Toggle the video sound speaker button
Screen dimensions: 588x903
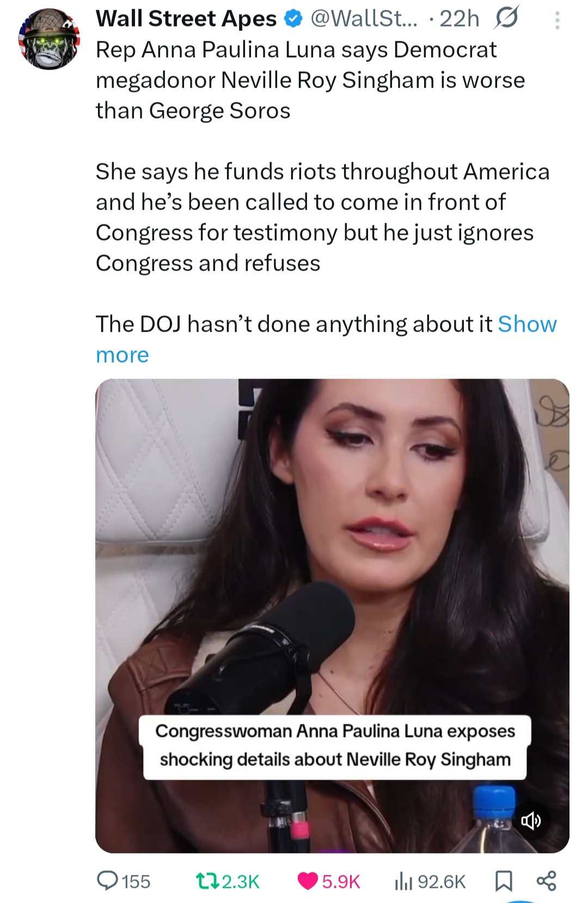(x=531, y=820)
